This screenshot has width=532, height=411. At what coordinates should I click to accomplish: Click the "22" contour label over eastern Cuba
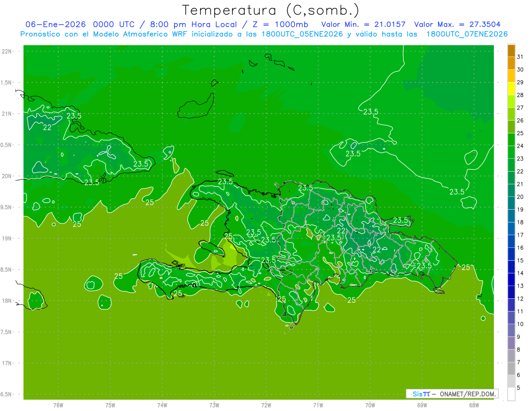[47, 128]
